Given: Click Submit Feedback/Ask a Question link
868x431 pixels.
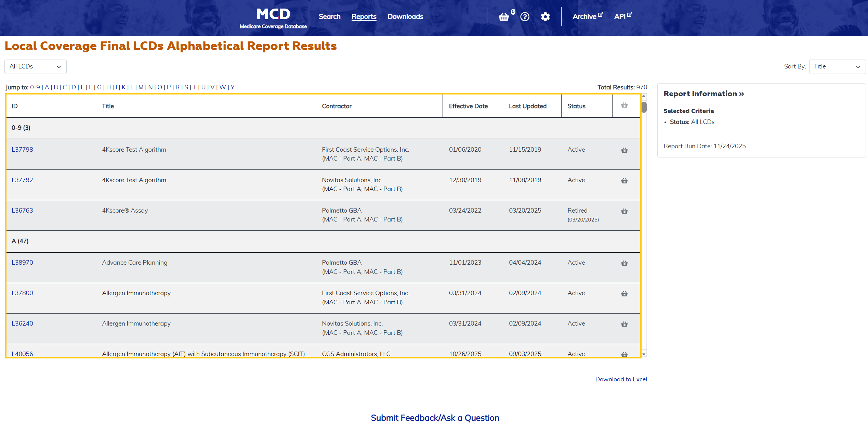Looking at the screenshot, I should 435,418.
